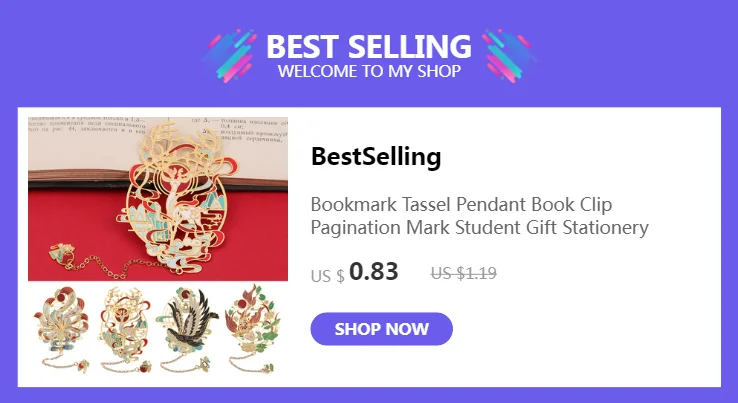Click the colorful stripes icon right of BEST SELLING
This screenshot has height=403, width=738.
pos(508,56)
